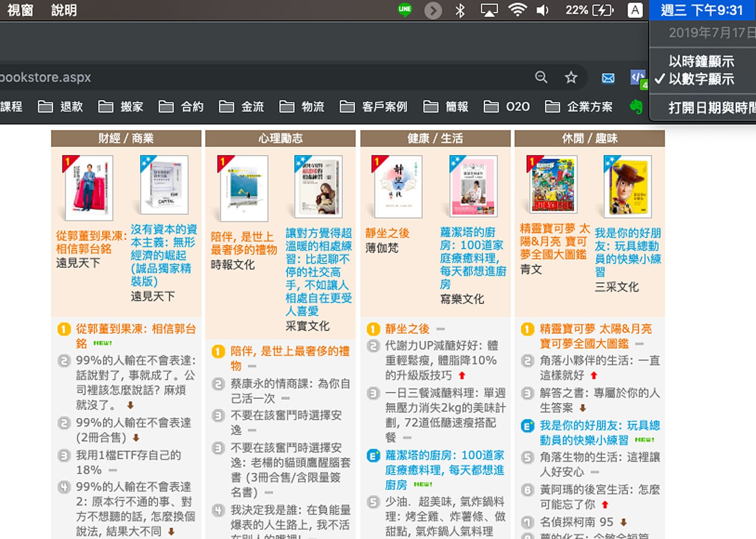Click the zoom magnifier icon in address bar
This screenshot has width=756, height=539.
(x=541, y=77)
